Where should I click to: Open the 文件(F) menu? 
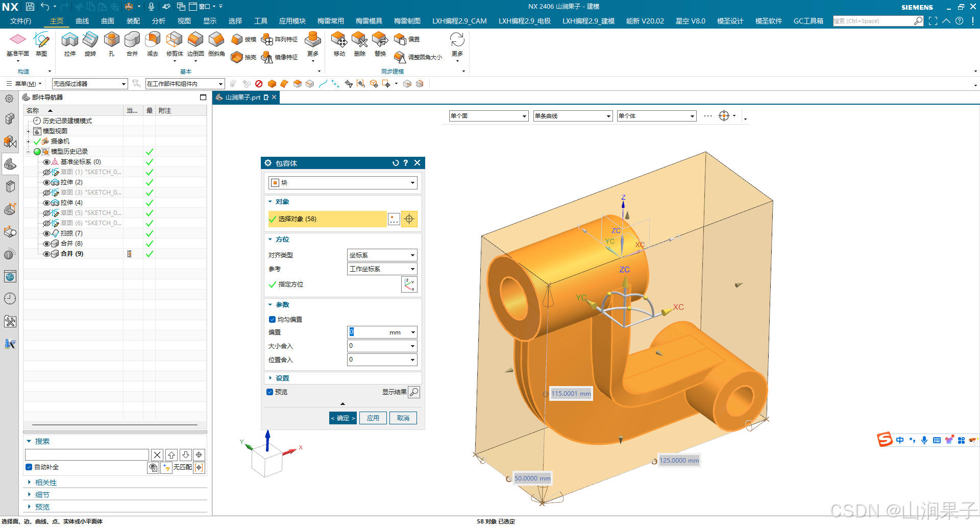point(20,21)
